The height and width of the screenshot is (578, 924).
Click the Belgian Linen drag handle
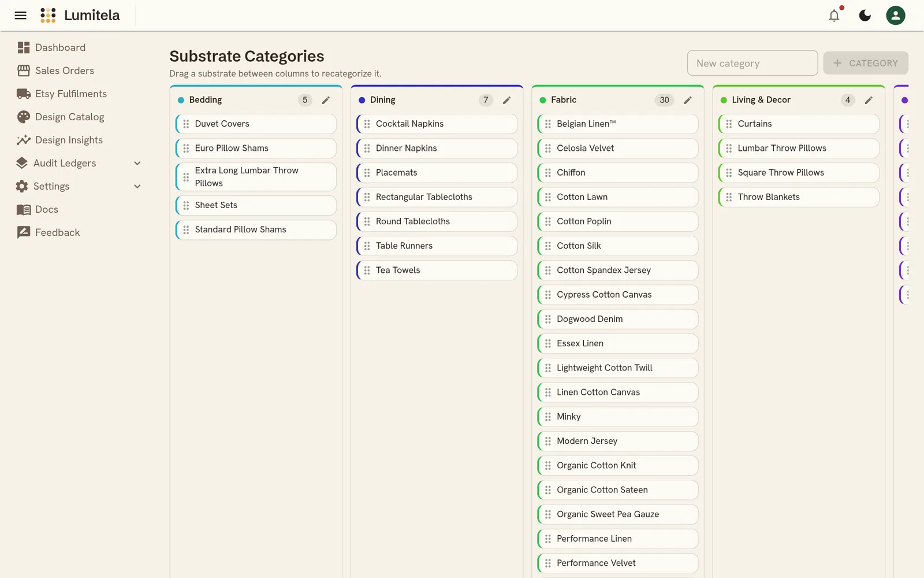tap(548, 124)
